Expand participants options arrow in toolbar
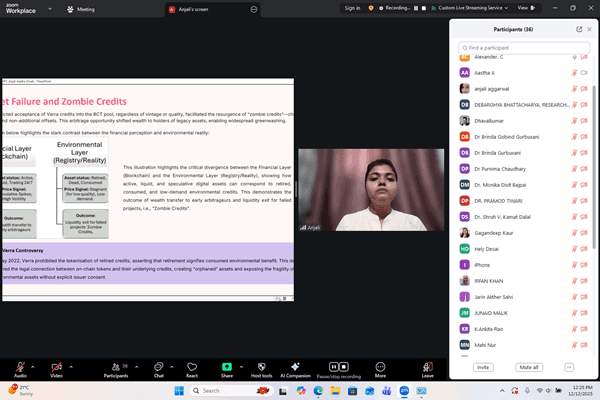Viewport: 600px width, 400px height. pyautogui.click(x=137, y=367)
